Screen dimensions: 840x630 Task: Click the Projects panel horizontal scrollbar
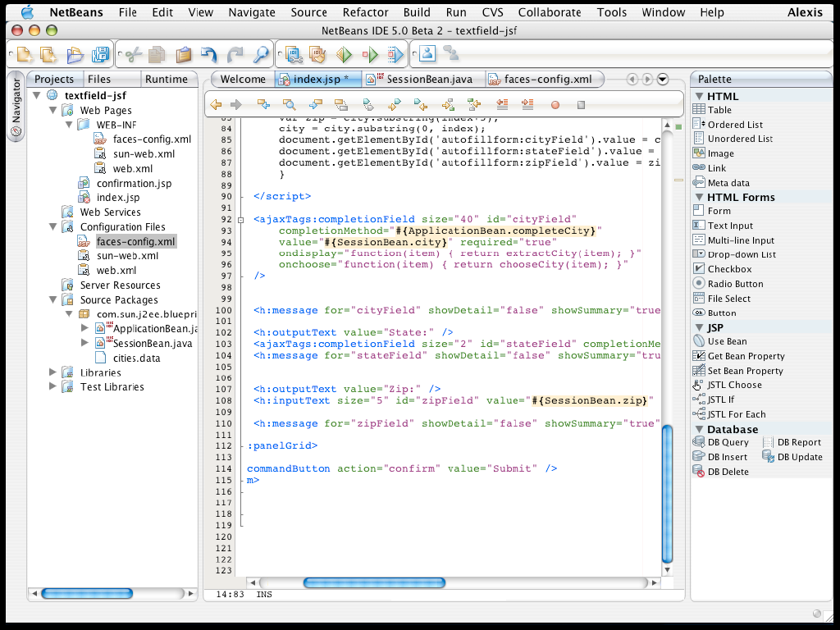[x=87, y=593]
